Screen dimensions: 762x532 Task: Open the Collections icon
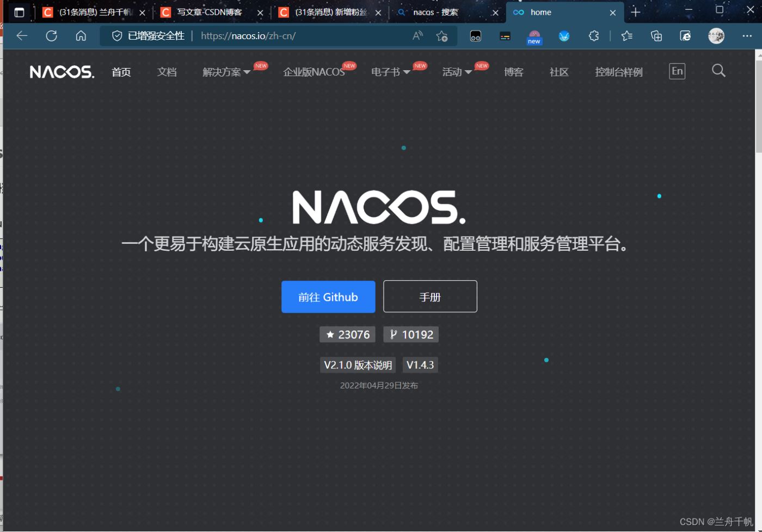pos(656,36)
